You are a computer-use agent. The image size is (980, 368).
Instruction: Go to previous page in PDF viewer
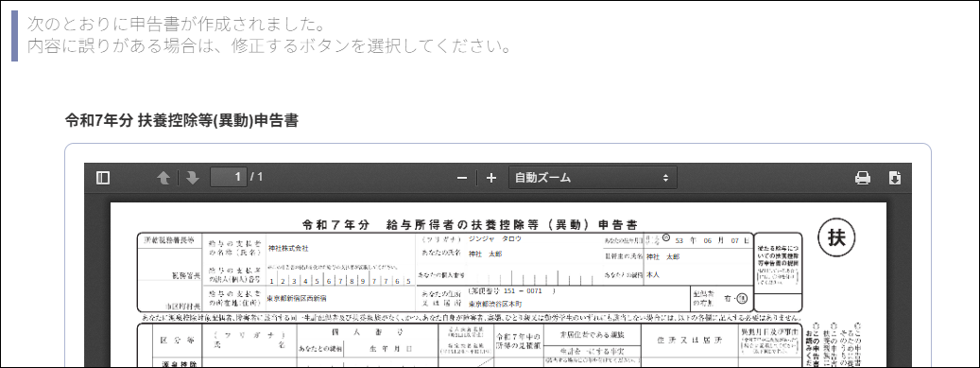(x=163, y=178)
